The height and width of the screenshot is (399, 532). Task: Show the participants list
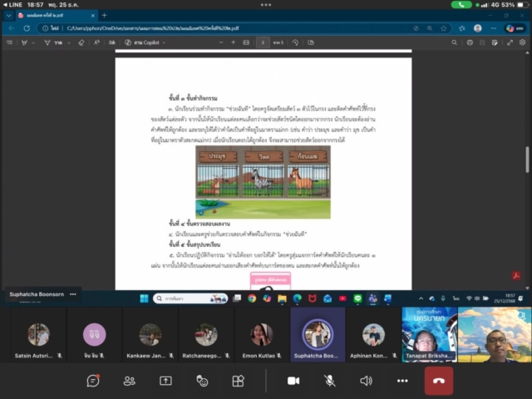point(130,381)
